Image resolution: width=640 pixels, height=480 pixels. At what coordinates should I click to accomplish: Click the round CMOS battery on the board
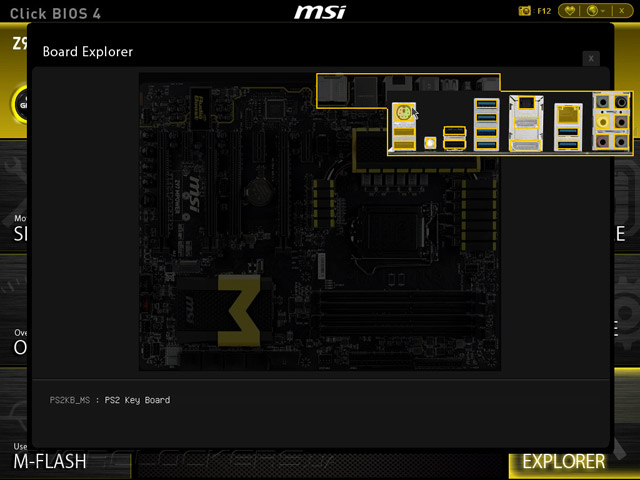(x=258, y=192)
